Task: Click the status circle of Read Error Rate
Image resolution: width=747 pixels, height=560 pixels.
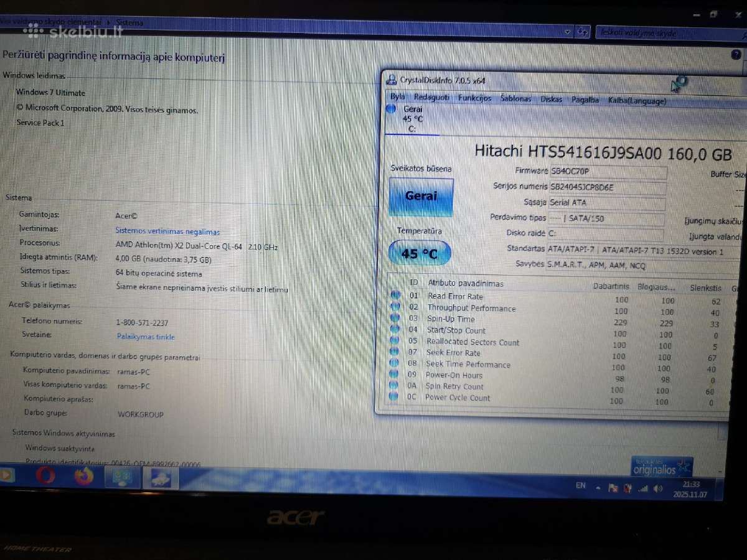Action: click(x=395, y=295)
